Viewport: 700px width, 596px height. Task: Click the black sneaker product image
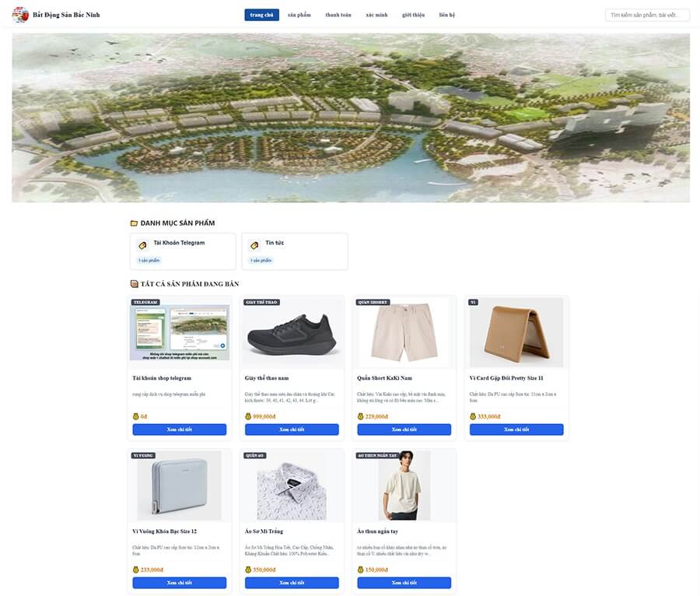(x=292, y=332)
